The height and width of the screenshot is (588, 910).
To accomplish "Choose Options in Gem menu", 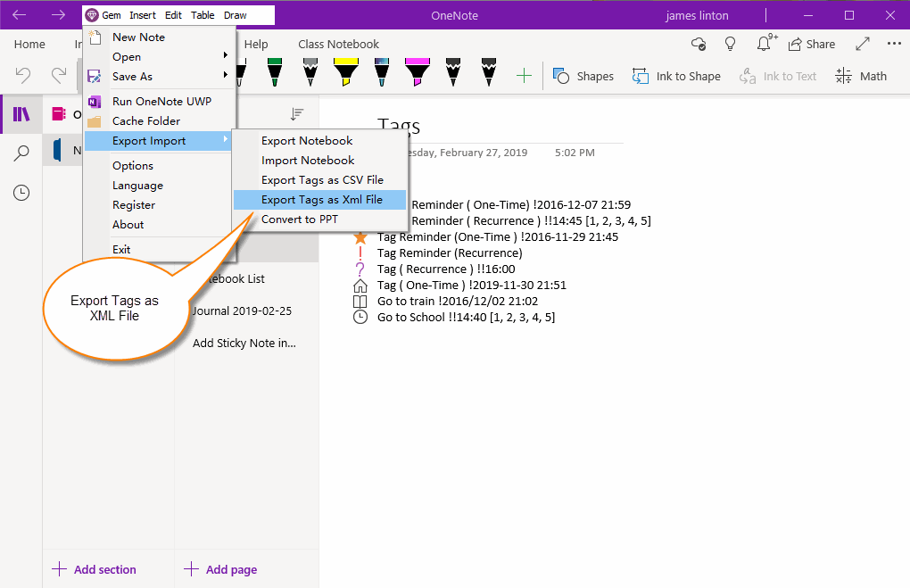I will pyautogui.click(x=160, y=166).
